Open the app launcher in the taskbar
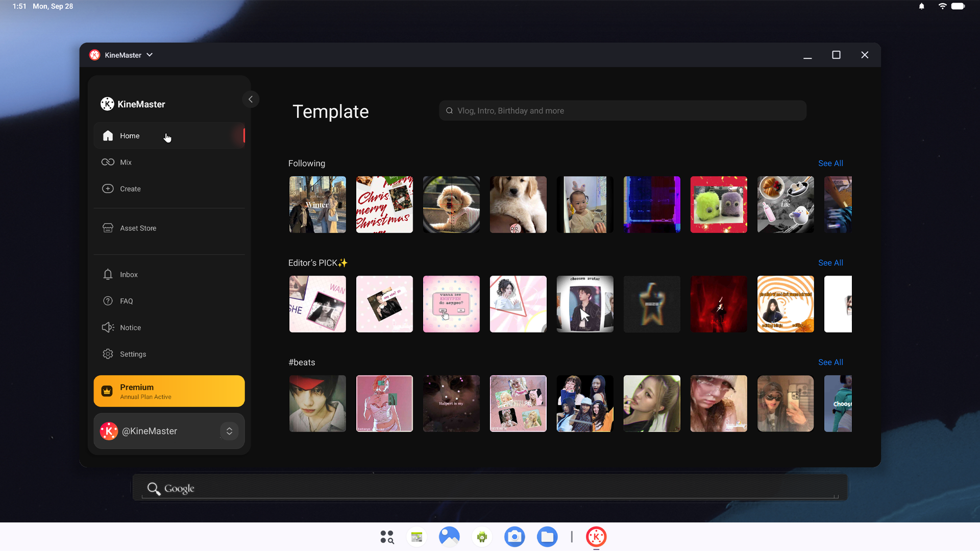Viewport: 980px width, 551px height. tap(387, 537)
